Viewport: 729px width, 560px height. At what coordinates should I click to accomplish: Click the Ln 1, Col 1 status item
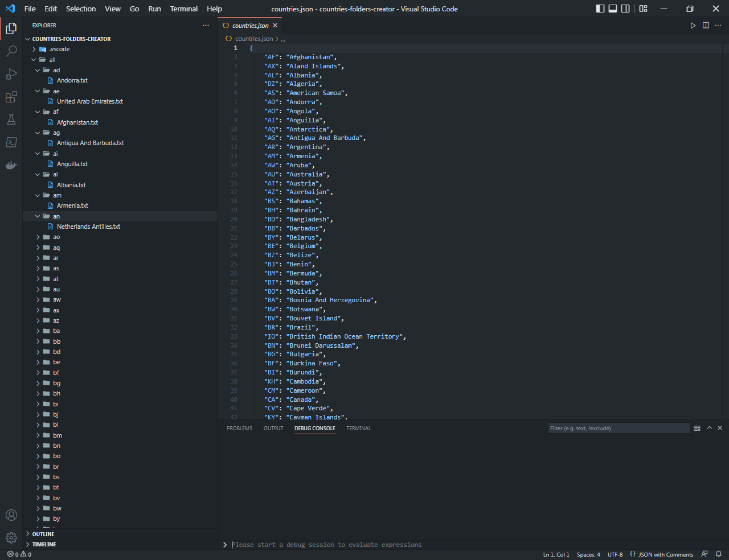tap(556, 554)
